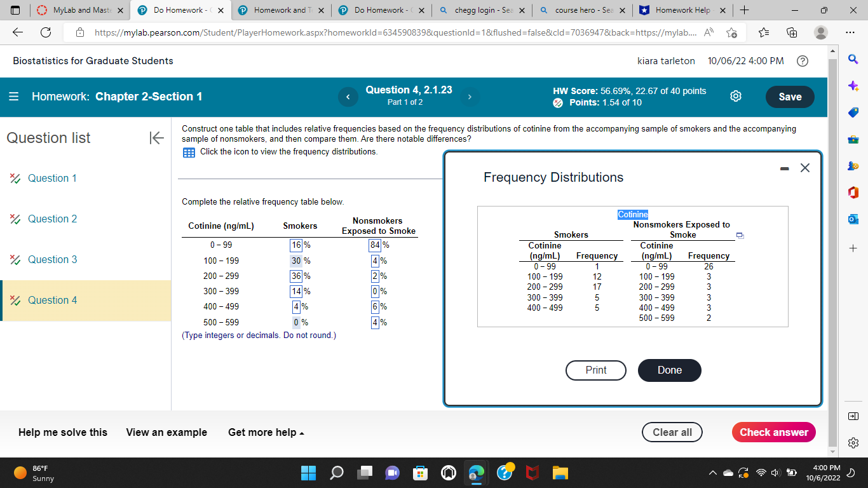Click Smokers 500-599 percent input
The height and width of the screenshot is (488, 868).
point(296,322)
